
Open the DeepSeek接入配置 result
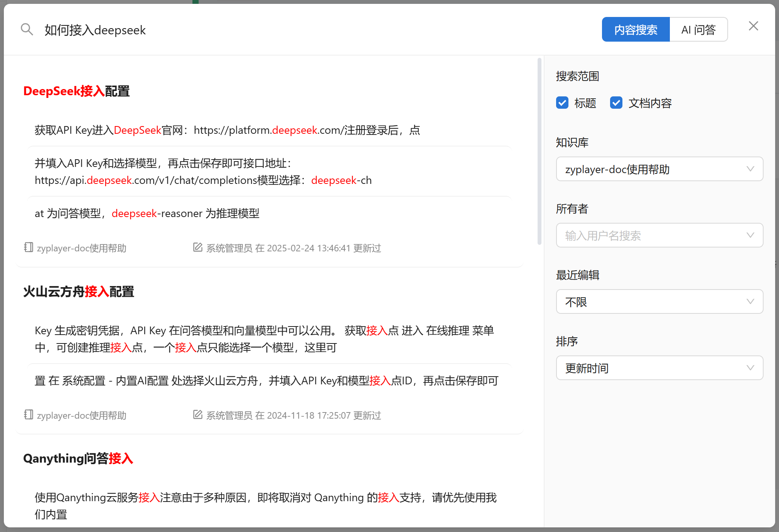click(76, 91)
